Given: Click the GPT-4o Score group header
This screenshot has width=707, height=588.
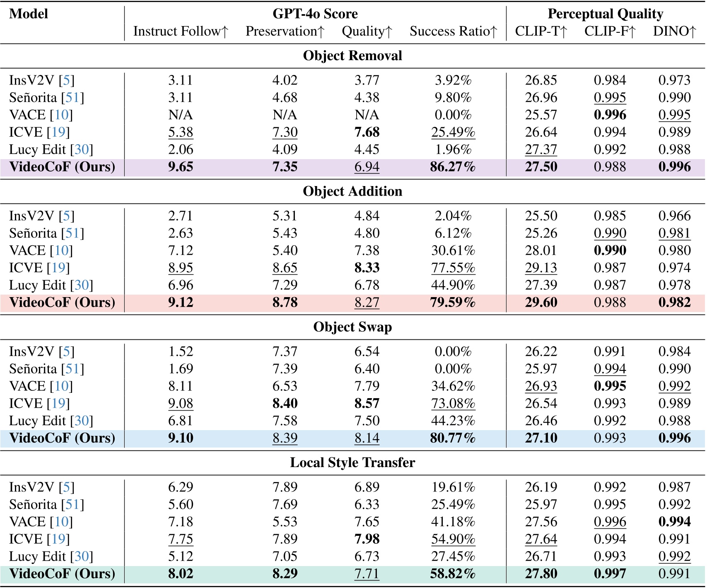Looking at the screenshot, I should (315, 14).
